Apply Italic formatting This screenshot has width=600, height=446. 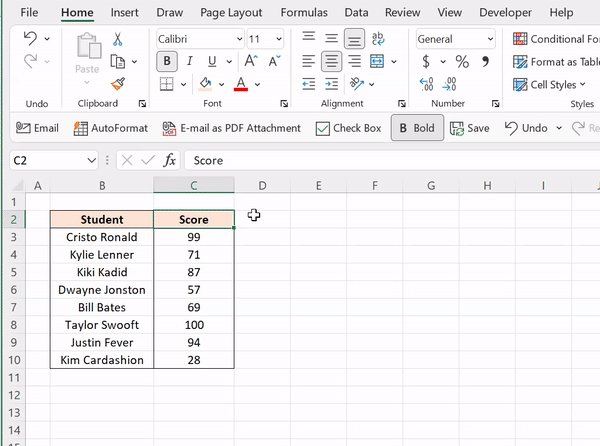[189, 61]
